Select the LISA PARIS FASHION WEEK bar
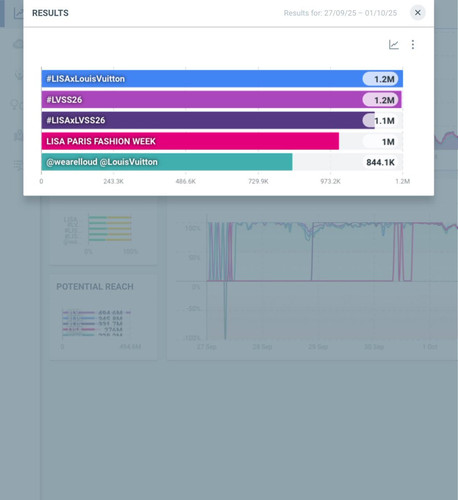Image resolution: width=458 pixels, height=500 pixels. coord(190,141)
